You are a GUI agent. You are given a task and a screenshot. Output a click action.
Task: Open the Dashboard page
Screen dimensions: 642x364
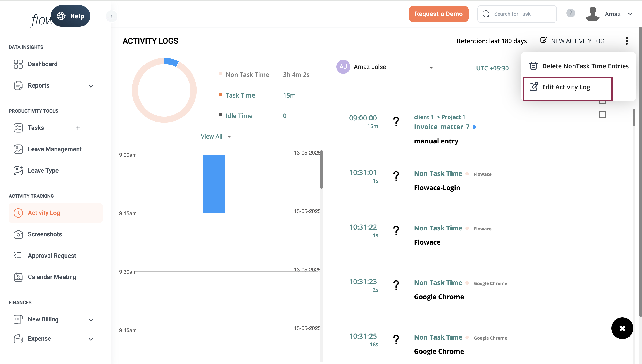[43, 64]
